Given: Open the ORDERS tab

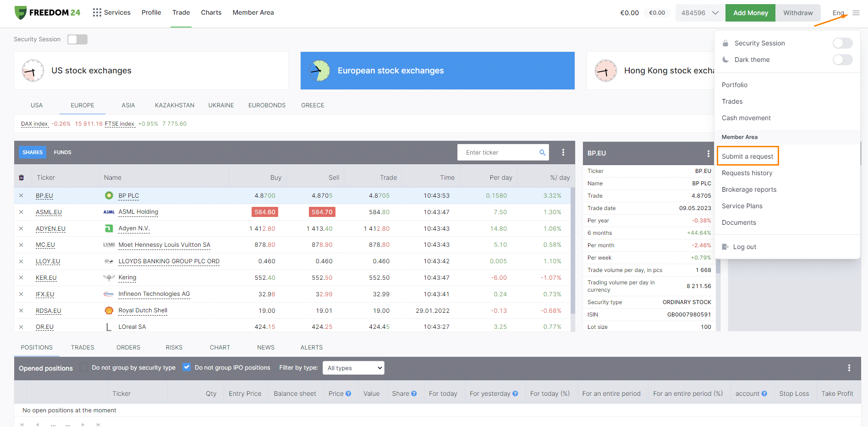Looking at the screenshot, I should click(x=128, y=347).
